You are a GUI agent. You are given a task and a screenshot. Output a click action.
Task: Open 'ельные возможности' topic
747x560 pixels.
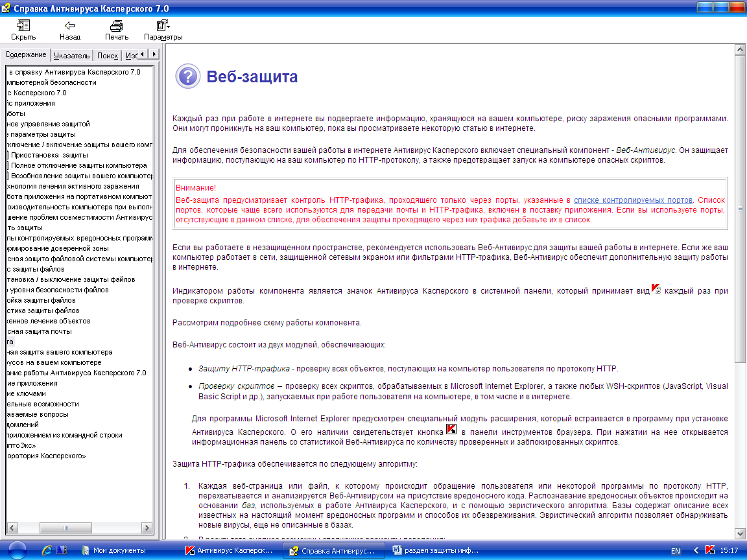pyautogui.click(x=43, y=404)
